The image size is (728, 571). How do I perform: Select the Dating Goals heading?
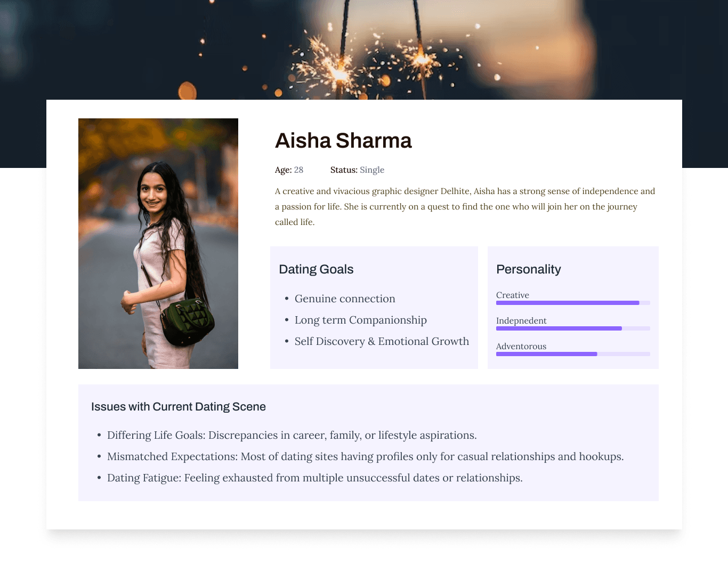[316, 269]
